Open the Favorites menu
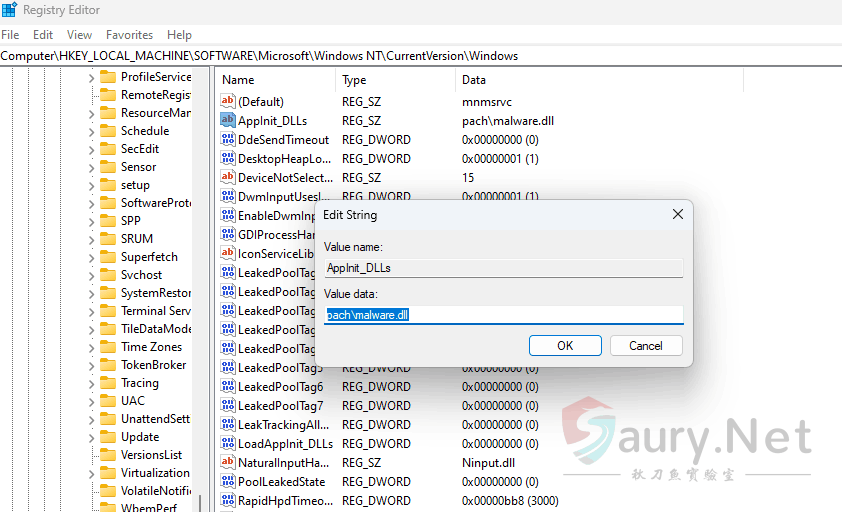Viewport: 842px width, 512px height. pyautogui.click(x=129, y=34)
